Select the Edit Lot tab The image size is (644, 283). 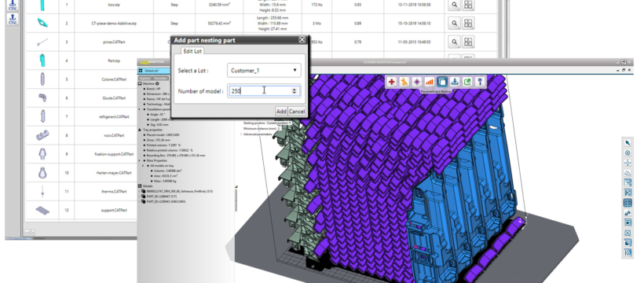pos(192,51)
